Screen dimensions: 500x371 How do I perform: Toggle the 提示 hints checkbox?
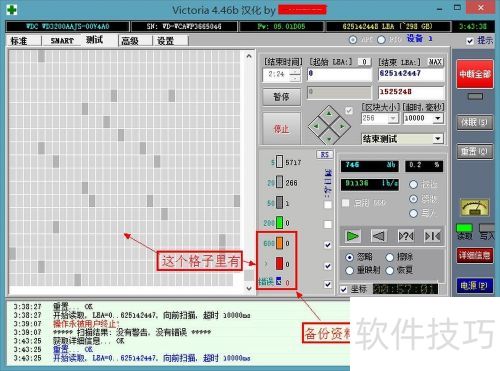click(470, 41)
